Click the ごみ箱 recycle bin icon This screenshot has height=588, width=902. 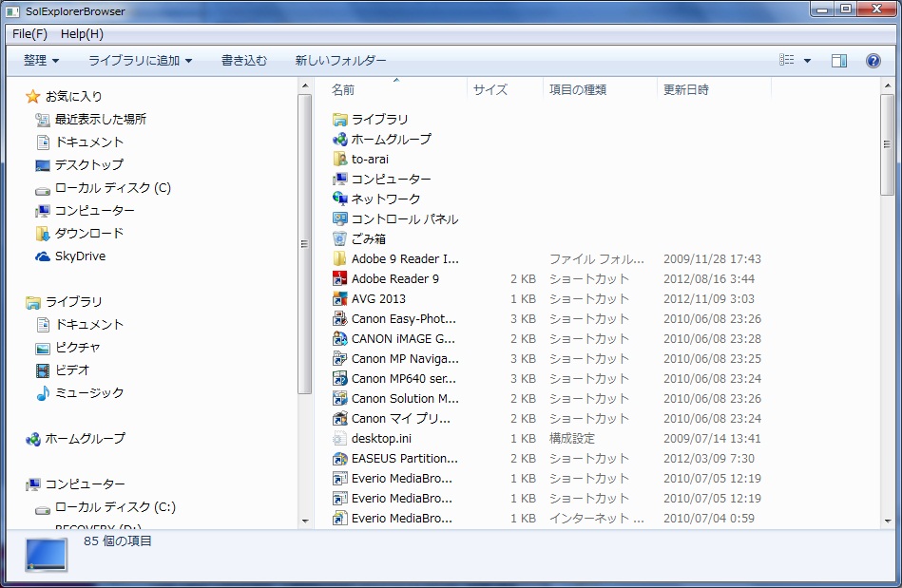pos(340,238)
